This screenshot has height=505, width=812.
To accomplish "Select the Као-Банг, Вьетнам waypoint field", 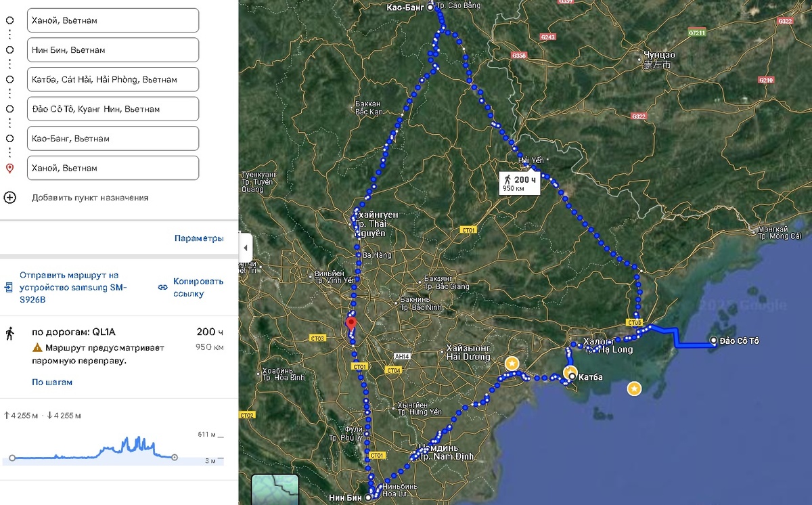I will point(113,138).
